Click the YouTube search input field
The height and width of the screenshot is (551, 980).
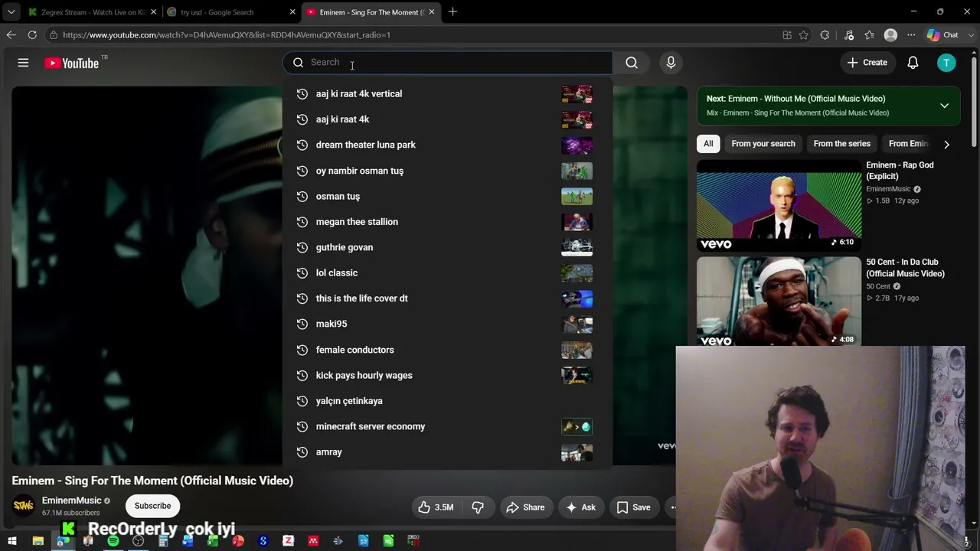(x=447, y=63)
